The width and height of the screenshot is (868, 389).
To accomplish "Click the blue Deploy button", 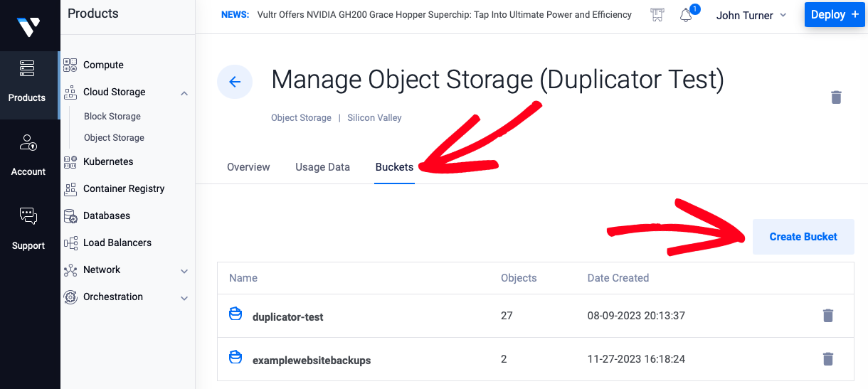I will coord(835,14).
